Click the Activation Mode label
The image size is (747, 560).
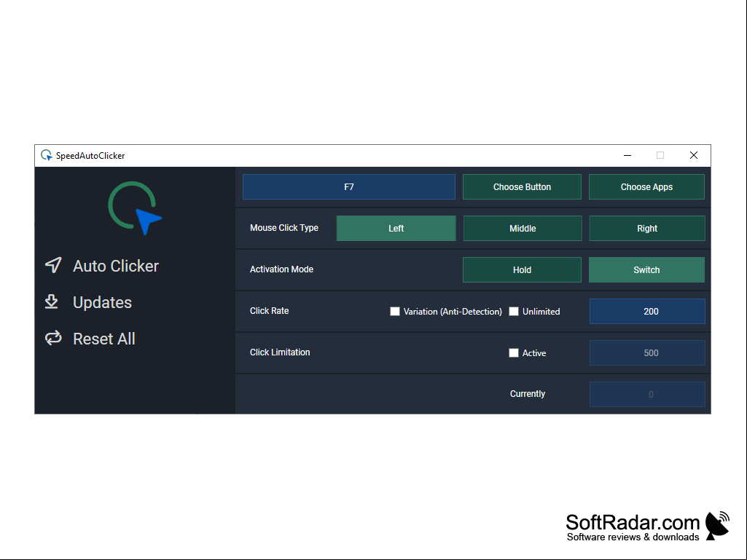(281, 269)
